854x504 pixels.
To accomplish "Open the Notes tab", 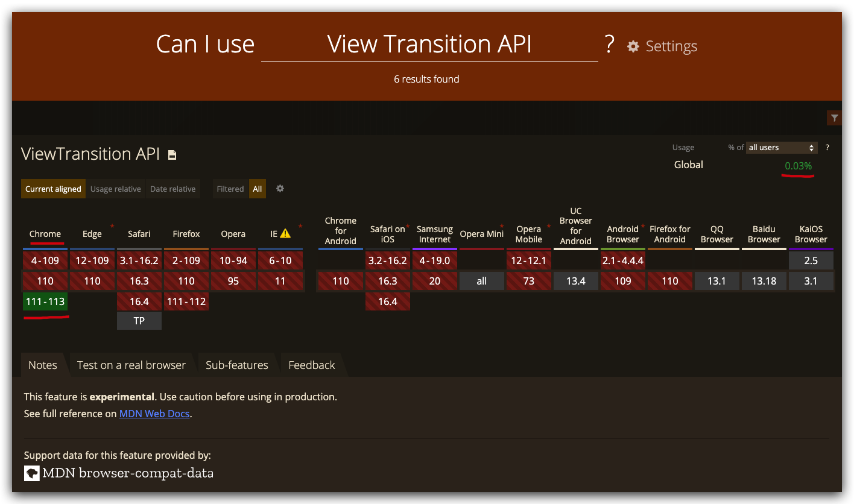I will (43, 365).
